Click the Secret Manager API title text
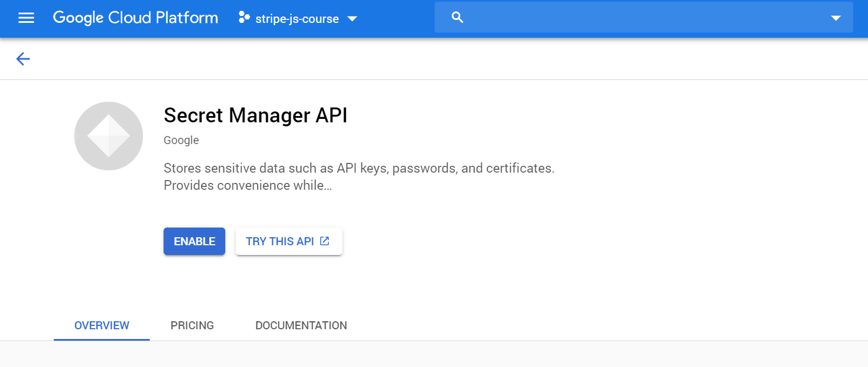Viewport: 868px width, 367px height. (x=256, y=115)
